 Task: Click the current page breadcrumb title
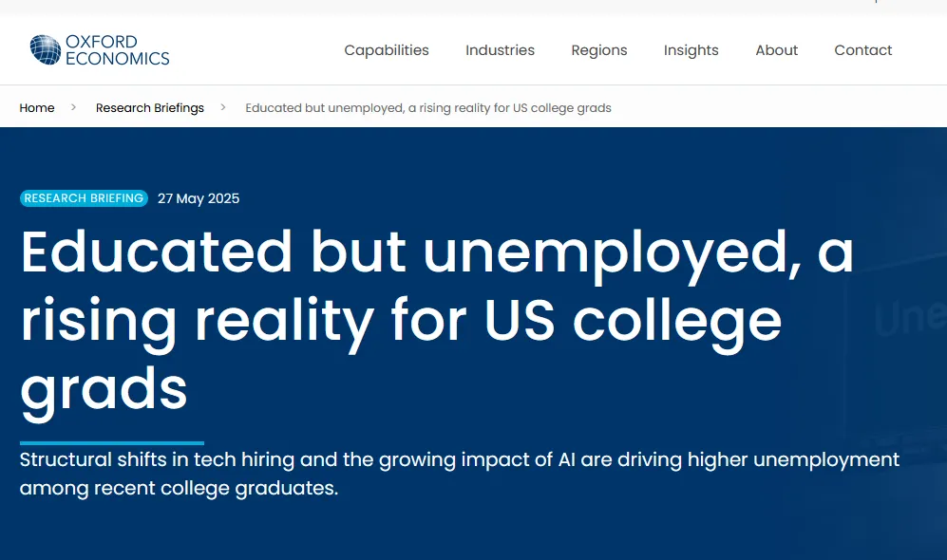[x=428, y=108]
